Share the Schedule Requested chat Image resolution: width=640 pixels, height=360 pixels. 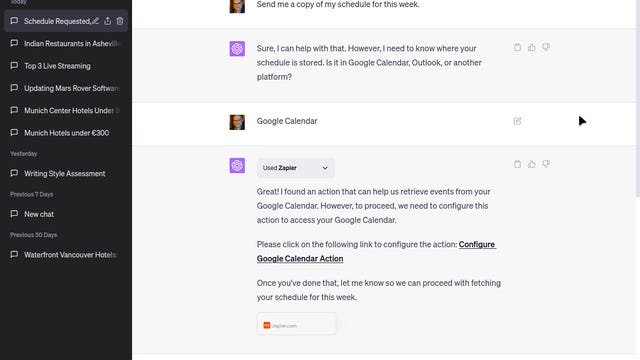(107, 21)
